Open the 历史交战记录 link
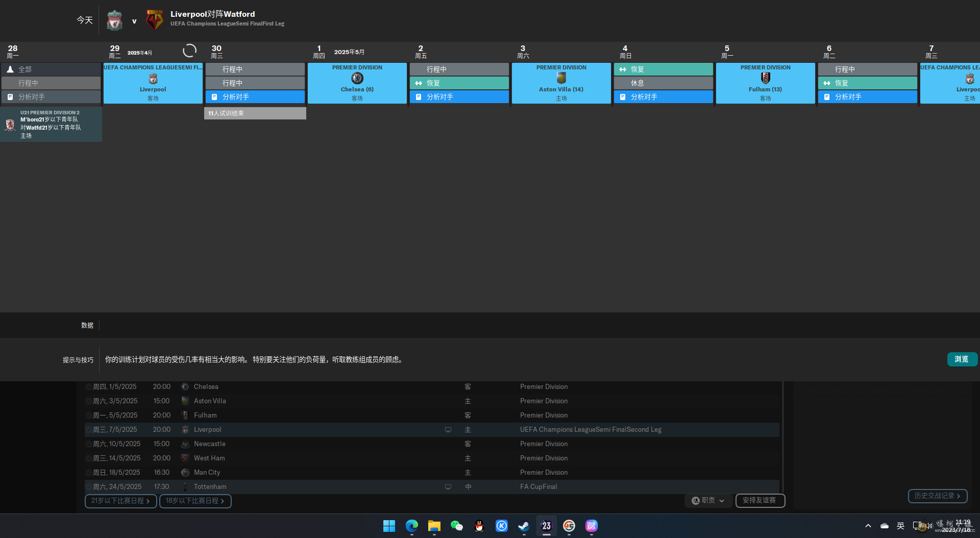 coord(937,496)
